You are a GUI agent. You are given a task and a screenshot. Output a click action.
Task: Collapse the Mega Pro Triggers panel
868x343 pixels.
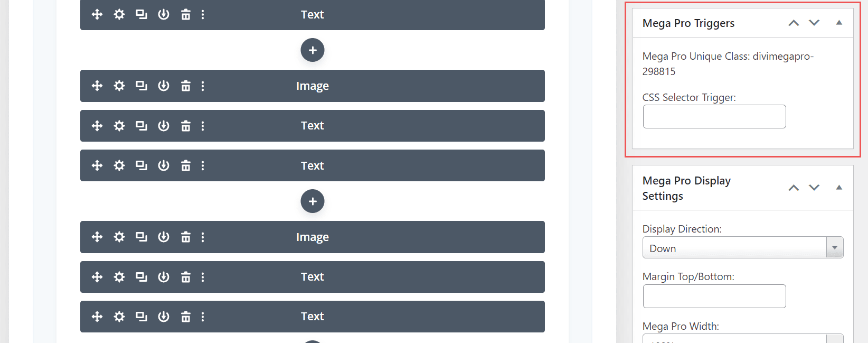(839, 23)
